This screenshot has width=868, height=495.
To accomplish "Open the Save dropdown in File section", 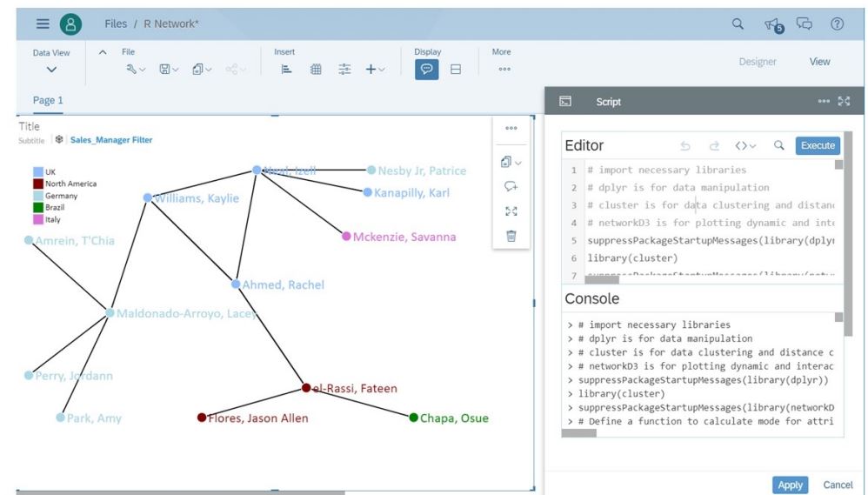I will click(168, 70).
